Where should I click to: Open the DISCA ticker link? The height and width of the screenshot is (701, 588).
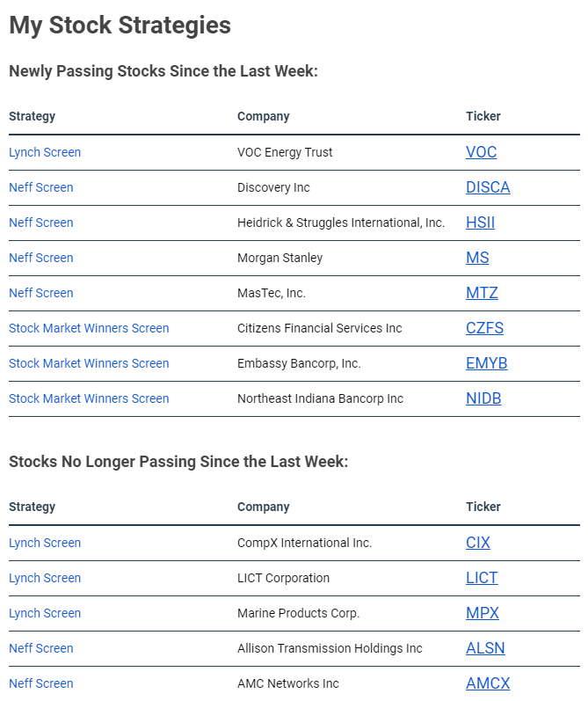click(x=488, y=187)
